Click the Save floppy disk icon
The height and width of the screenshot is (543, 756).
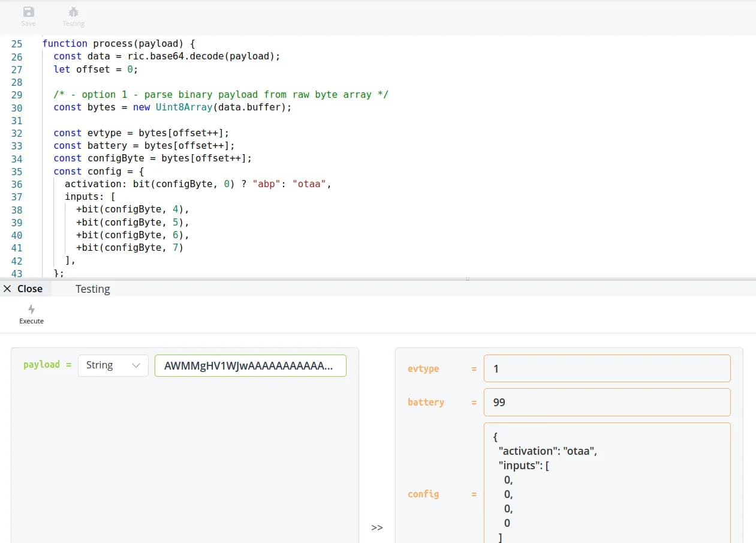pos(28,12)
